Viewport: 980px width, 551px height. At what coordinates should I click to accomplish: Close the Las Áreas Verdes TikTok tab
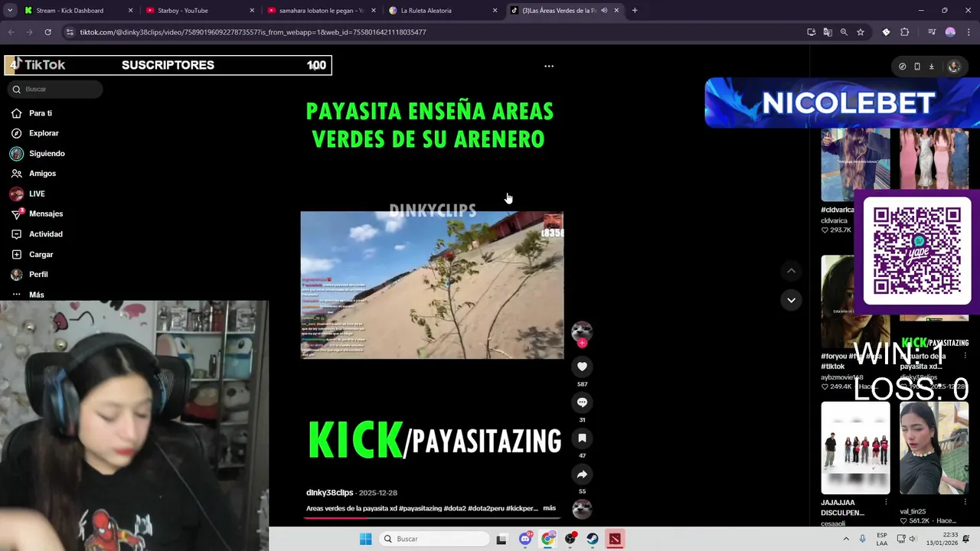pyautogui.click(x=616, y=11)
